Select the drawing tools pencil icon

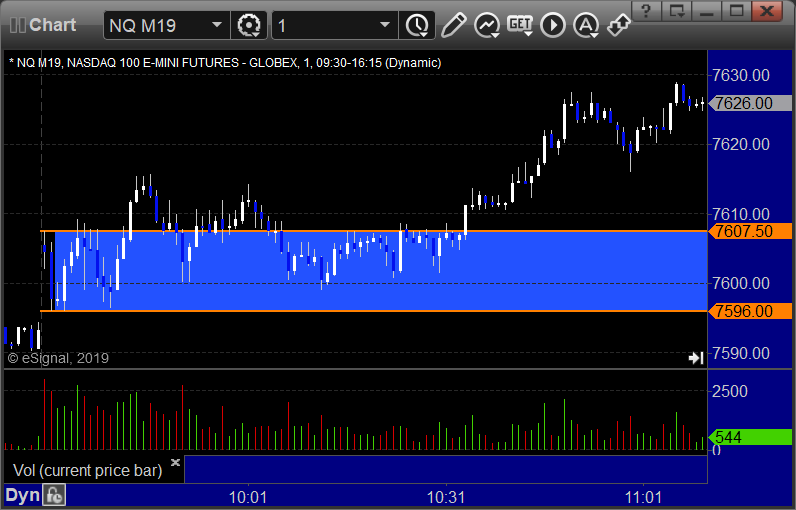coord(453,25)
